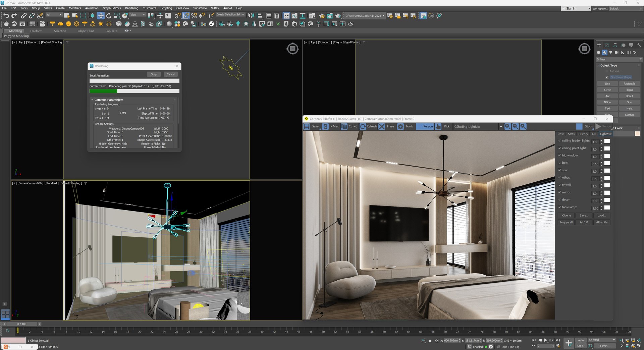Disable the sun light checkbox

pos(559,170)
